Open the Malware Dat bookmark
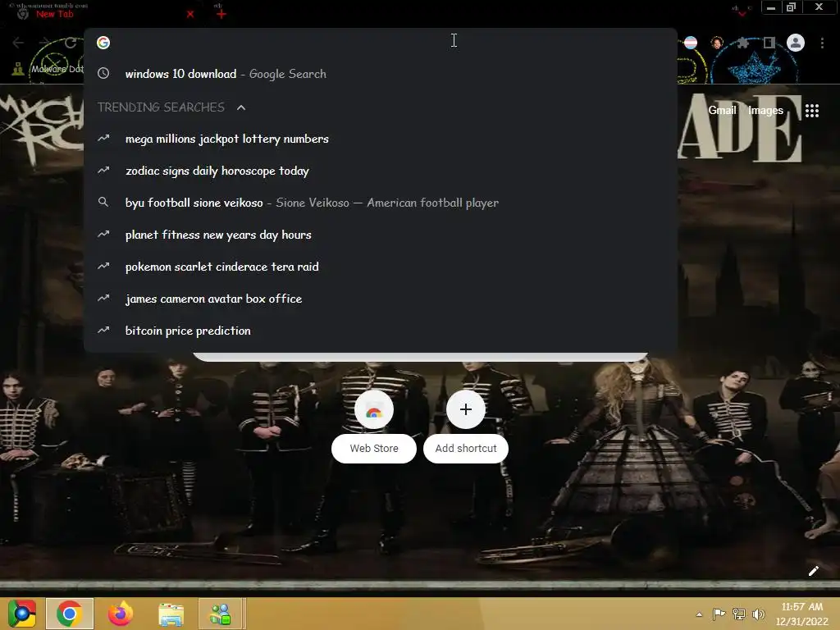Screen dimensions: 840x630 click(x=48, y=69)
